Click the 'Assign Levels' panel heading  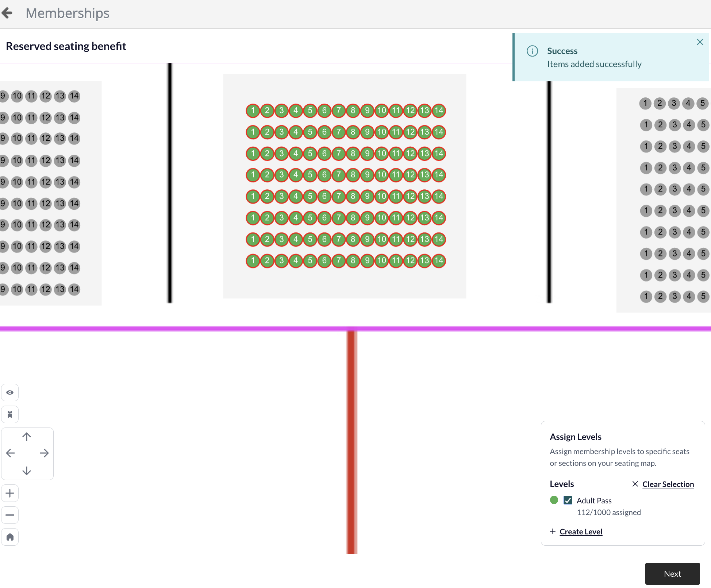tap(575, 437)
